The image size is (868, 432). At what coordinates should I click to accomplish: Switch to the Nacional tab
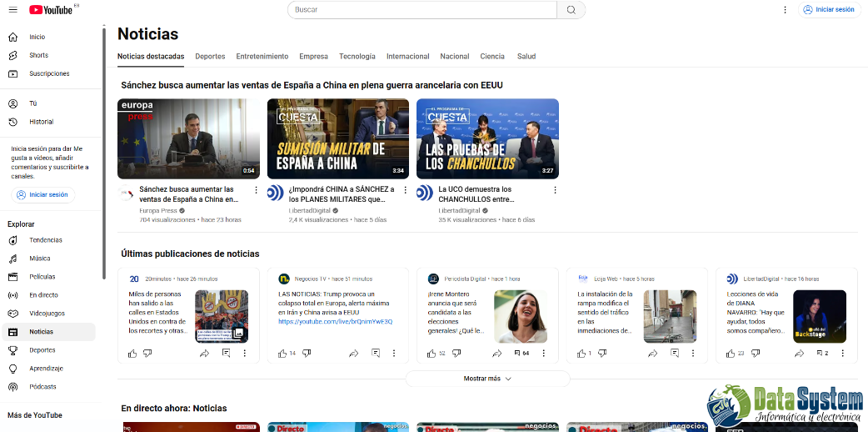455,56
